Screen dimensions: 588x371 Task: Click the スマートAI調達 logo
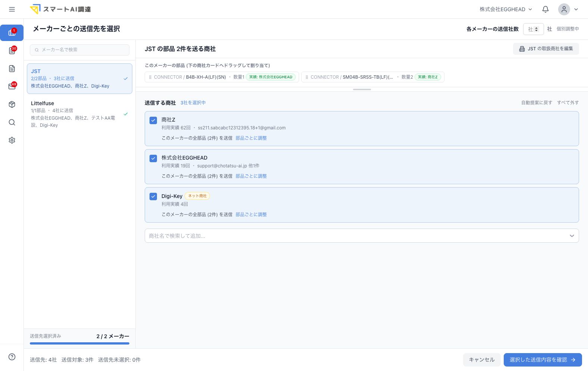pyautogui.click(x=60, y=9)
